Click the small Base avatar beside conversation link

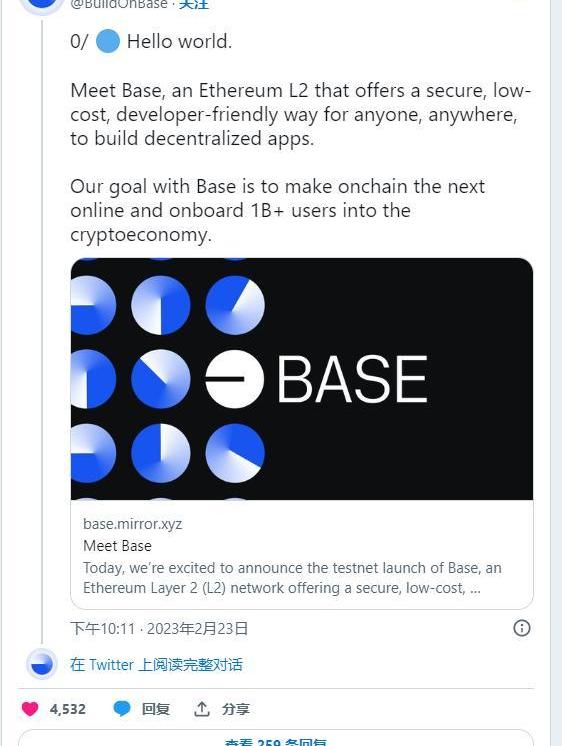pyautogui.click(x=41, y=664)
